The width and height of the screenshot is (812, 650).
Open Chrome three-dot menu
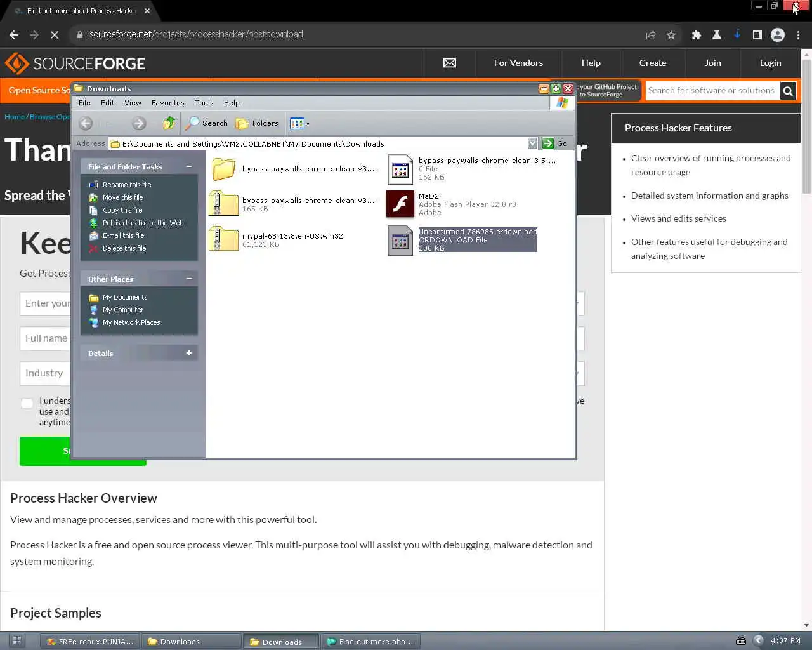click(x=798, y=35)
